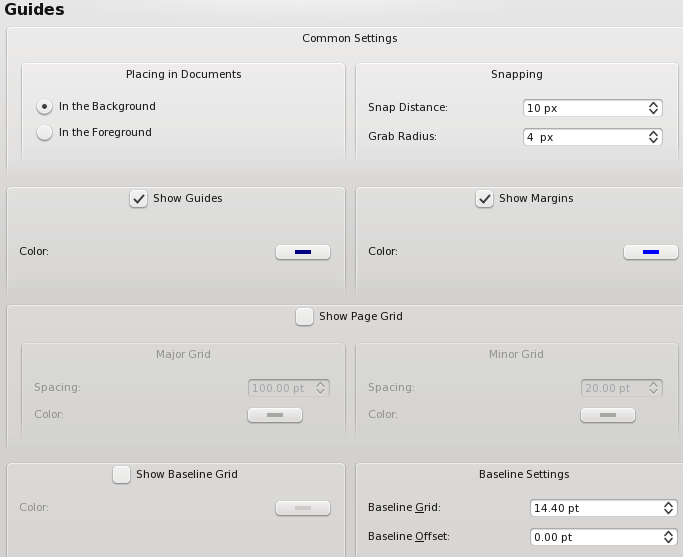Click the Baseline Grid color button

tap(303, 508)
